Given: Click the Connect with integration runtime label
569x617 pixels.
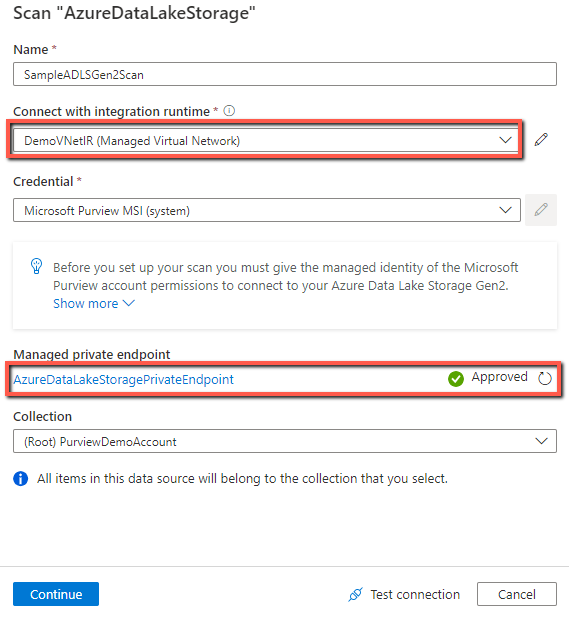Looking at the screenshot, I should click(111, 111).
